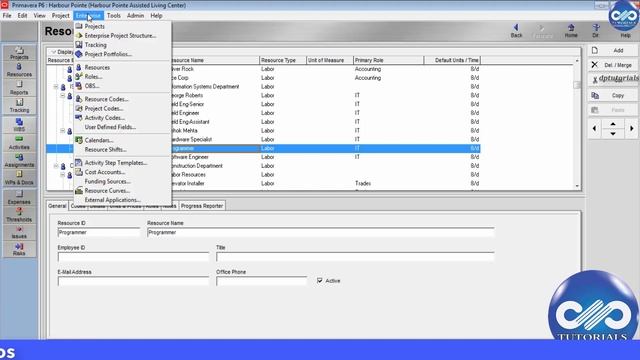Viewport: 640px width, 360px height.
Task: Open the Tools menu
Action: point(113,16)
